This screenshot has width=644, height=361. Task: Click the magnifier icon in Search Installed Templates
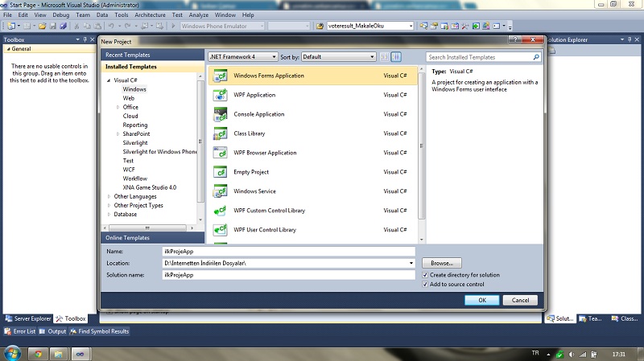pos(536,57)
